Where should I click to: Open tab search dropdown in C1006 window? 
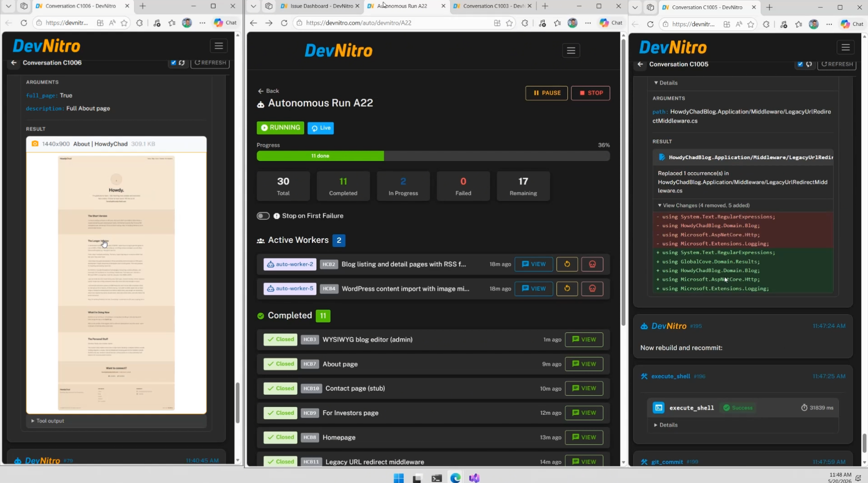[8, 6]
